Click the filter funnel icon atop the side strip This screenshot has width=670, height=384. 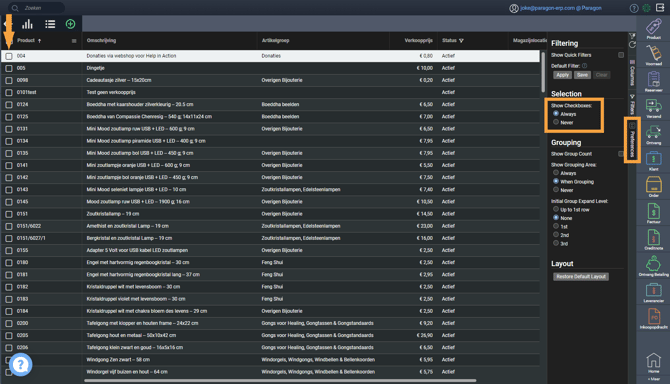(632, 36)
